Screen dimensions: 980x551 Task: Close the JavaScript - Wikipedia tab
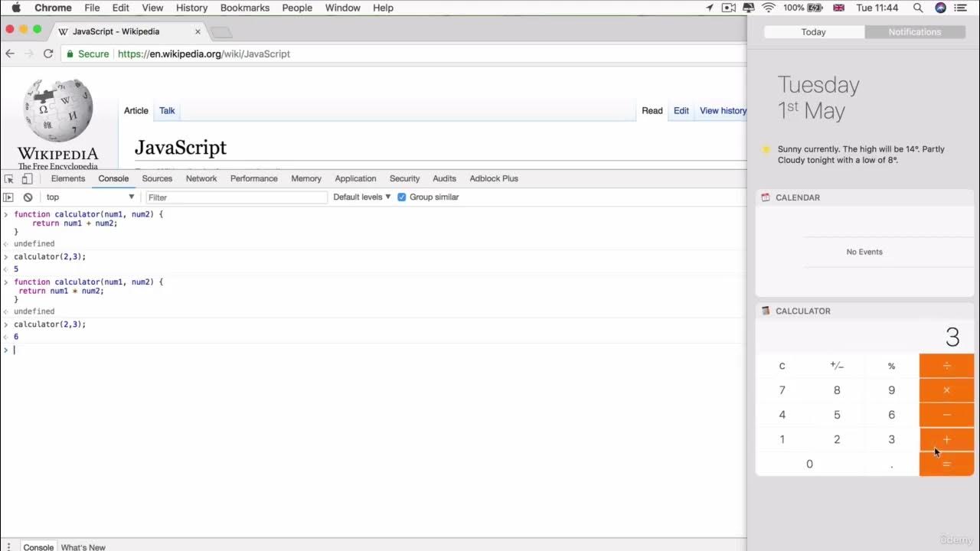pos(198,31)
